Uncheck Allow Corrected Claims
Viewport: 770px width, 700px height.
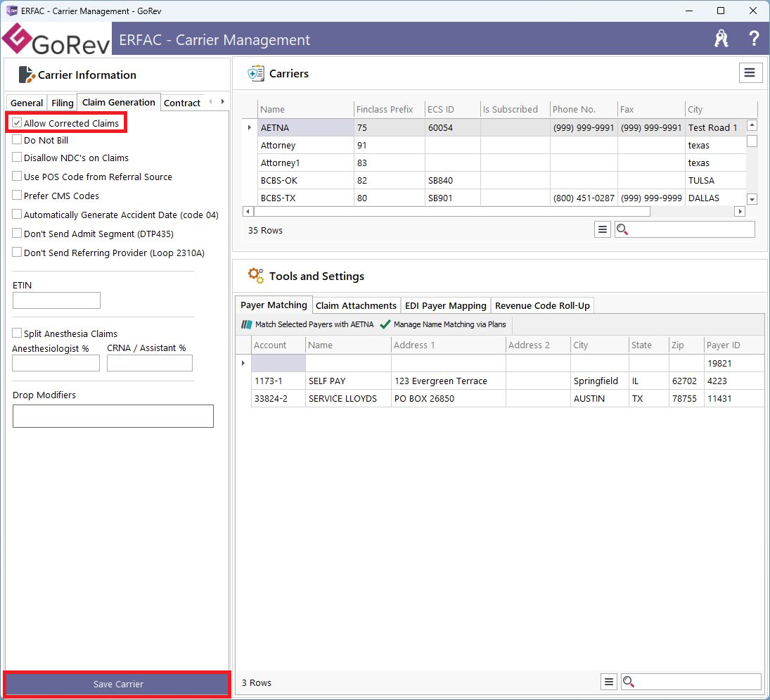pyautogui.click(x=18, y=123)
